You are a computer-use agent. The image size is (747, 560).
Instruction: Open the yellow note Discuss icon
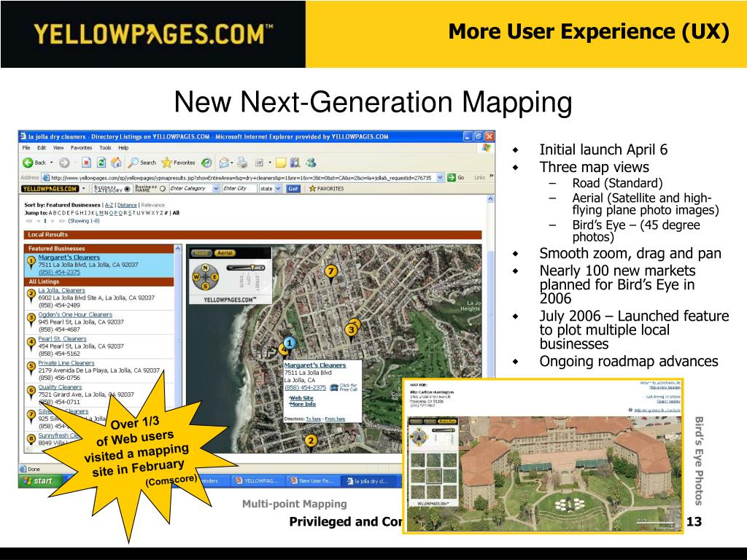[281, 163]
